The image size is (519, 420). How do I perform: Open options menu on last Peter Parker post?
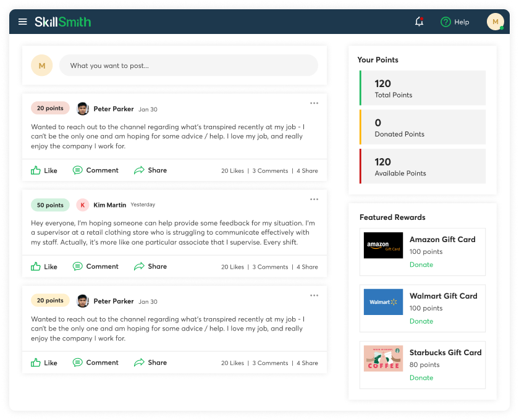pos(314,295)
